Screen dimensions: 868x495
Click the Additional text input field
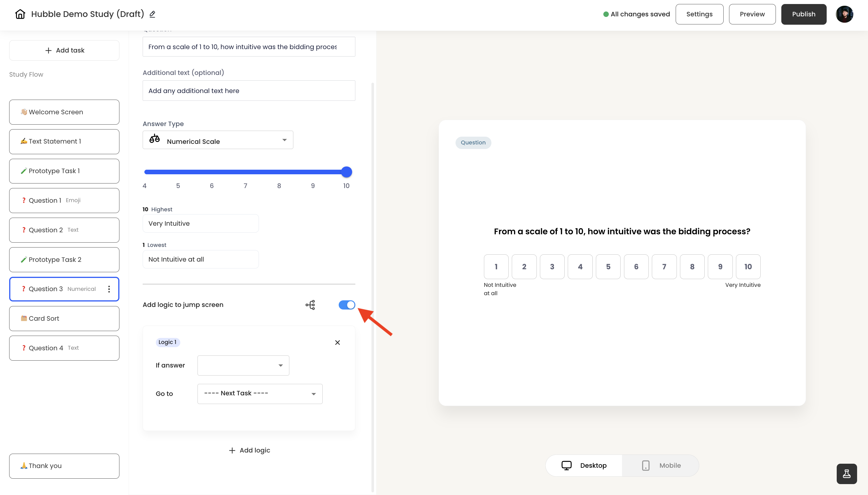click(x=249, y=91)
